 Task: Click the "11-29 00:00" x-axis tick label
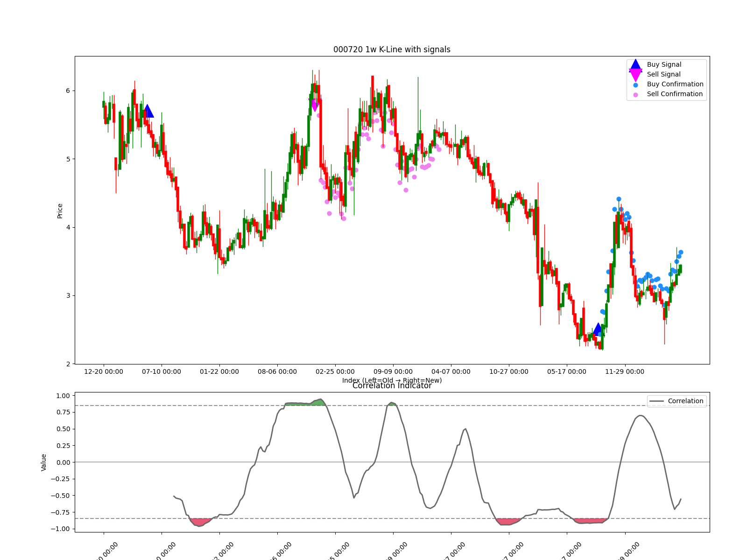(x=625, y=371)
